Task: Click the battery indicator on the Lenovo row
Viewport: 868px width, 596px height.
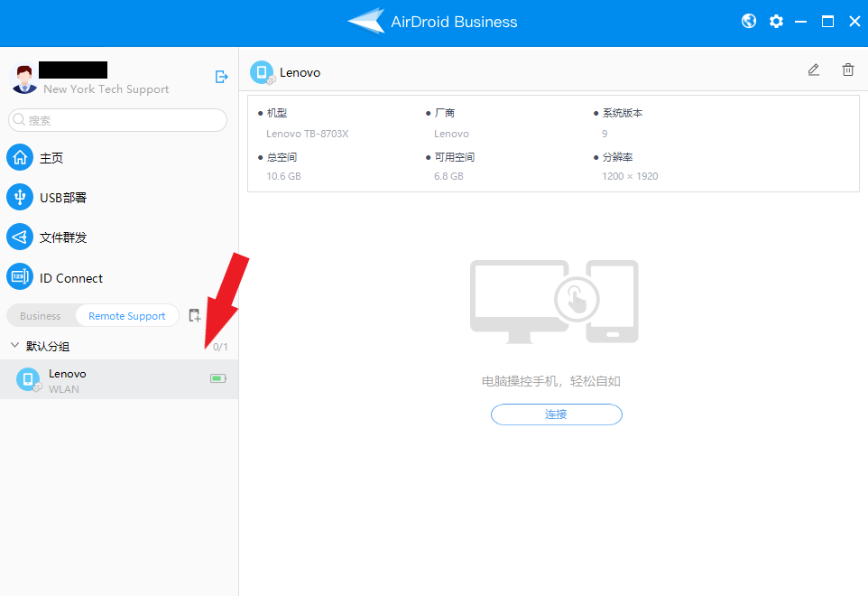Action: 218,378
